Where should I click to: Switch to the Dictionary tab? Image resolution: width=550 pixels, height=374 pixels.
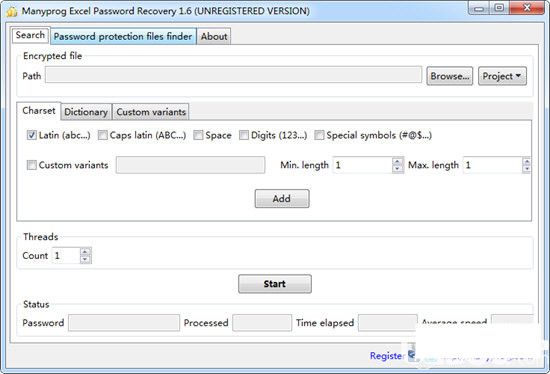86,112
